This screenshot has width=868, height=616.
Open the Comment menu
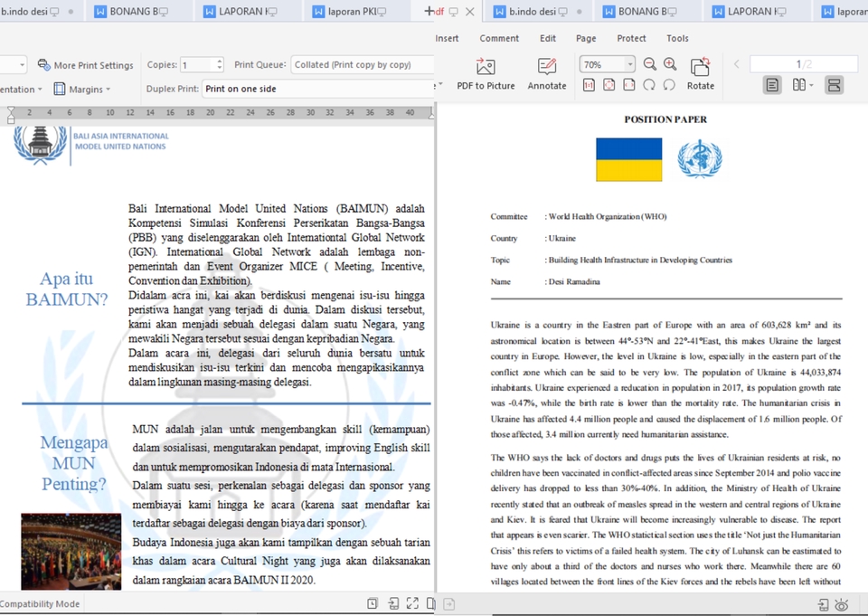[x=499, y=38]
